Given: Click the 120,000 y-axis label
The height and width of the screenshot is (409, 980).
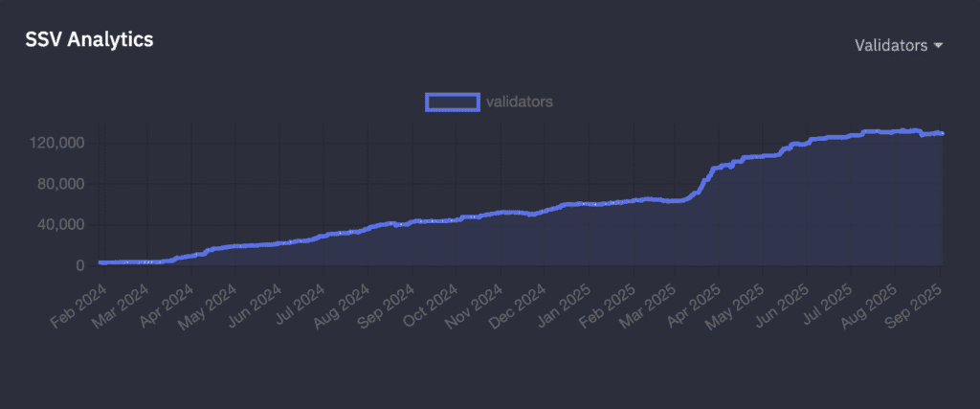Looking at the screenshot, I should pyautogui.click(x=59, y=143).
